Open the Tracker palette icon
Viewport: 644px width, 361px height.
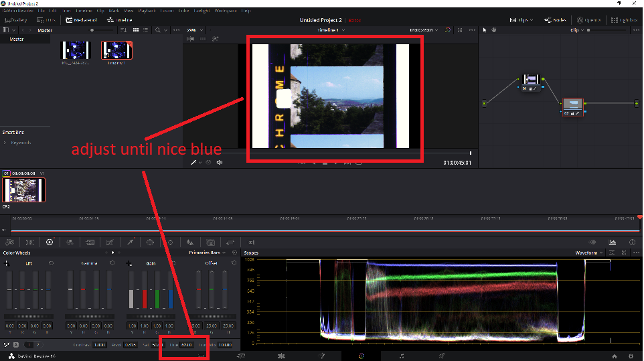(170, 242)
